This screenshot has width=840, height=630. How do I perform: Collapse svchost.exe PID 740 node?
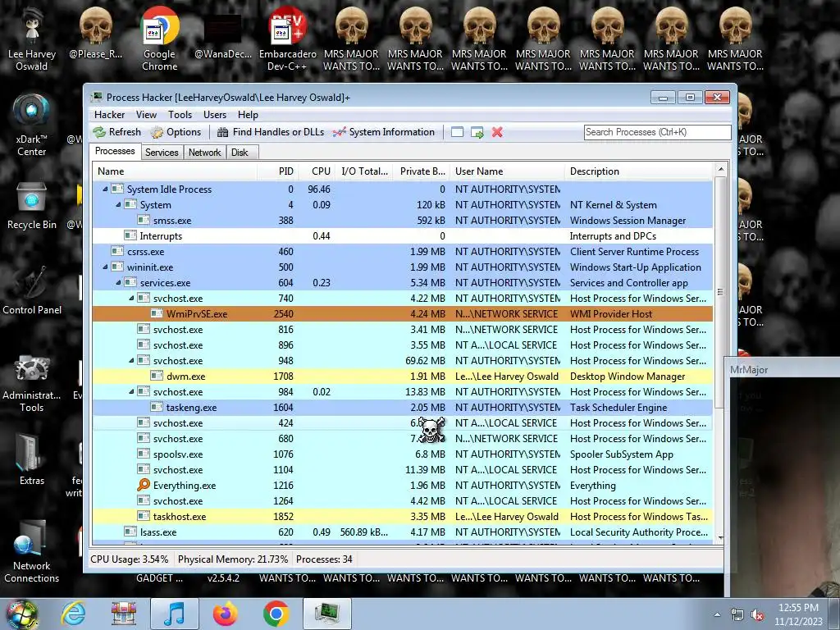[x=131, y=298]
